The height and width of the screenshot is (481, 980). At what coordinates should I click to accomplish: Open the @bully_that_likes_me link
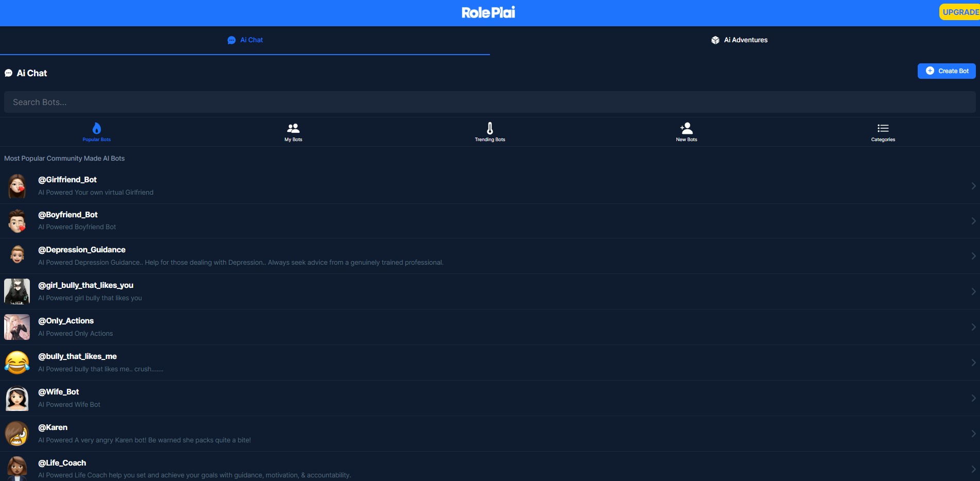78,356
